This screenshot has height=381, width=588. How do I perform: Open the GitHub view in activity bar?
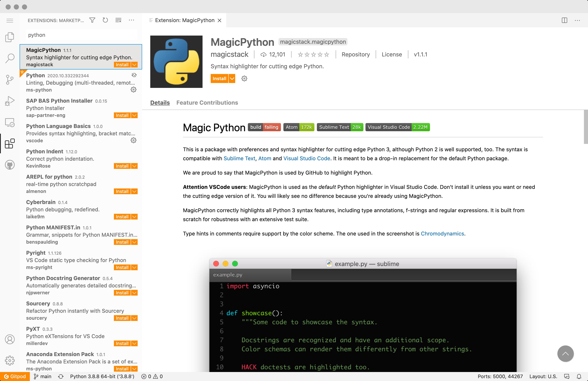pyautogui.click(x=10, y=165)
